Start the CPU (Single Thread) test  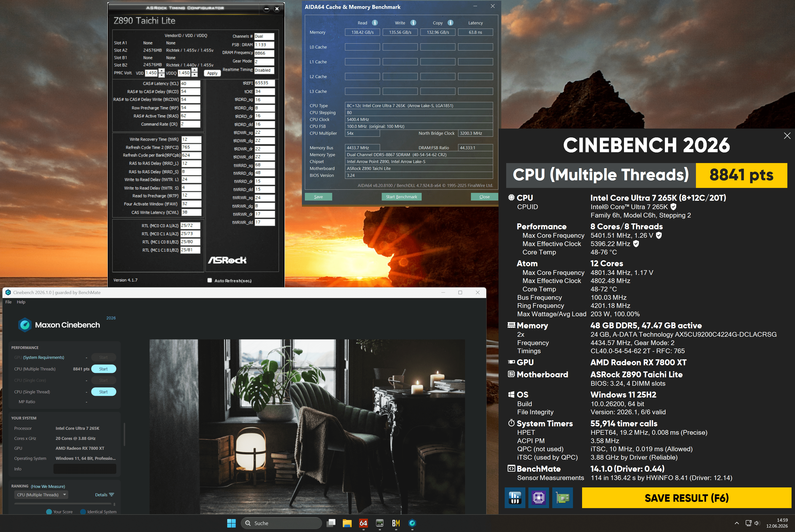pos(104,392)
